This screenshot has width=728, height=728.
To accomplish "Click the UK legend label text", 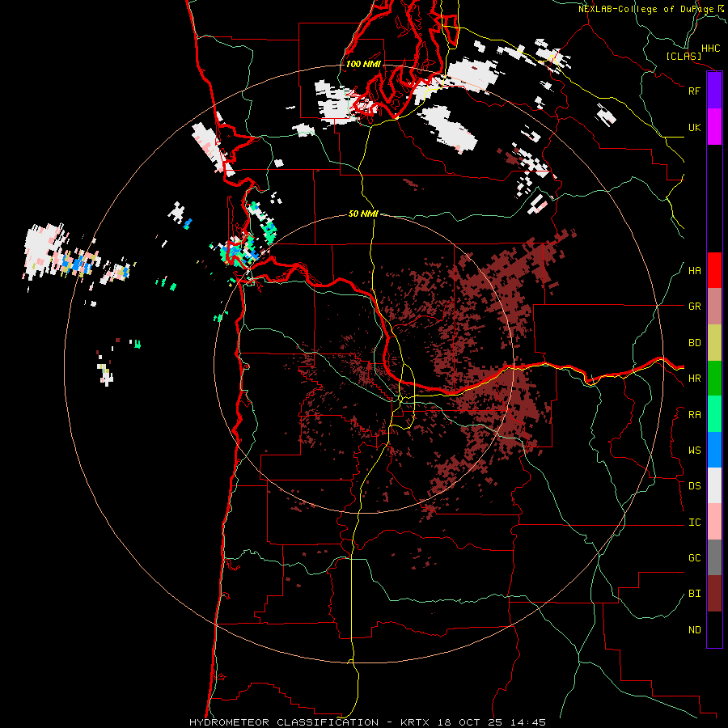I will (695, 127).
